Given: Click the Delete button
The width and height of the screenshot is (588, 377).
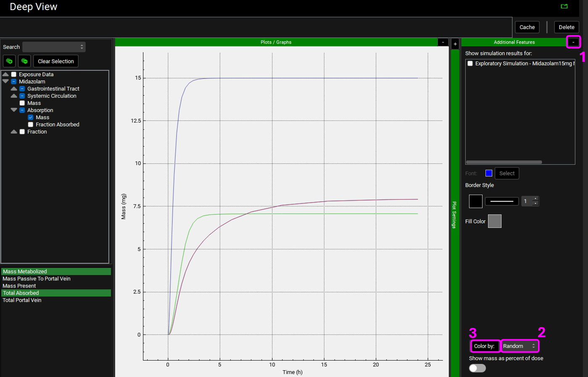Looking at the screenshot, I should click(566, 27).
